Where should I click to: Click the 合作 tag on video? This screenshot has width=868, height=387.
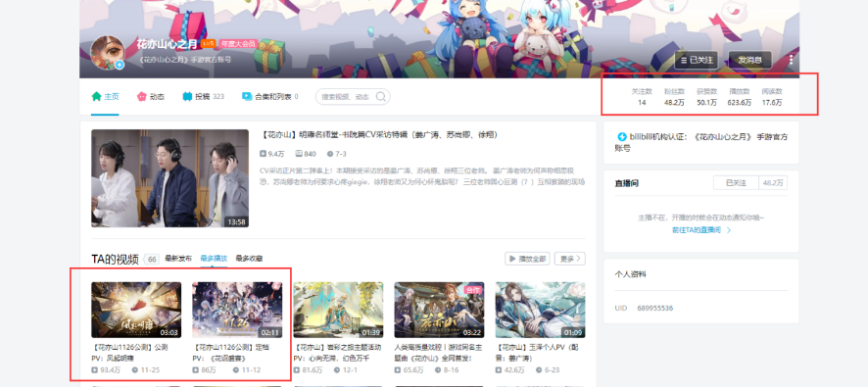(x=474, y=290)
